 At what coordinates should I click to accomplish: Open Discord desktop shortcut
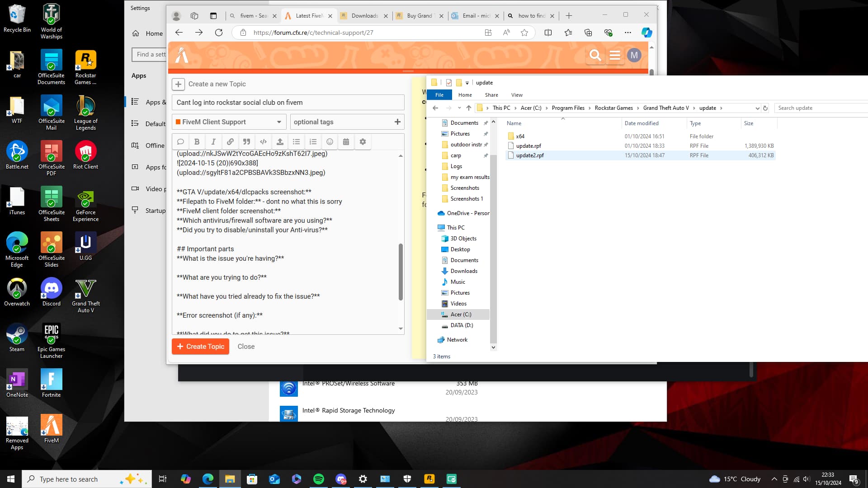tap(52, 292)
